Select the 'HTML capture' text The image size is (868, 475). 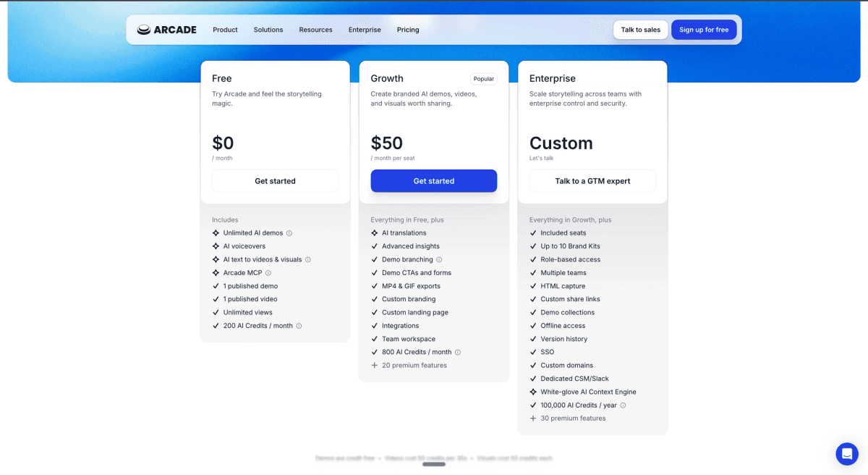pyautogui.click(x=562, y=286)
